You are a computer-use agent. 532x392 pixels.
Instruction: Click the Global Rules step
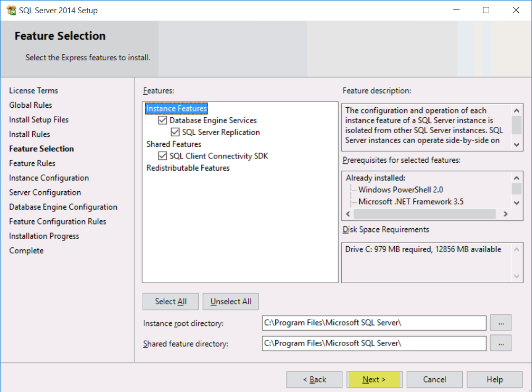coord(31,105)
